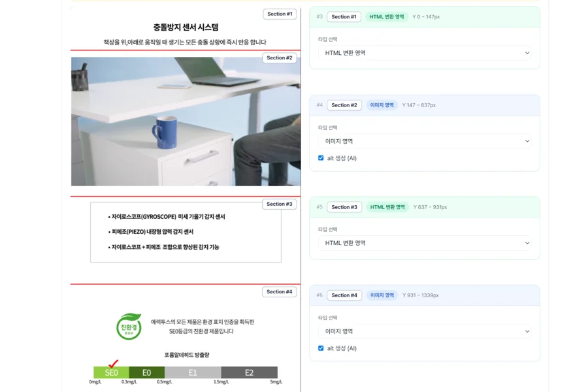Open the type dropdown for Section #1 card
Image resolution: width=588 pixels, height=392 pixels.
click(425, 53)
